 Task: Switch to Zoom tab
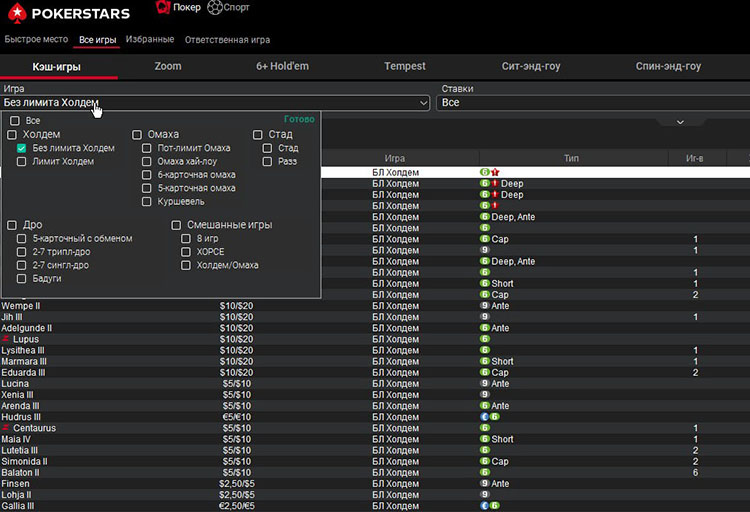pos(168,66)
